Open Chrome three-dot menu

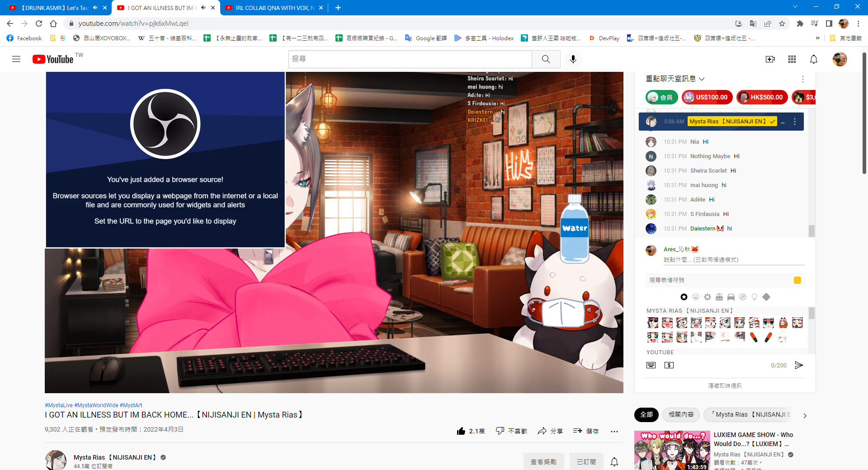point(858,23)
